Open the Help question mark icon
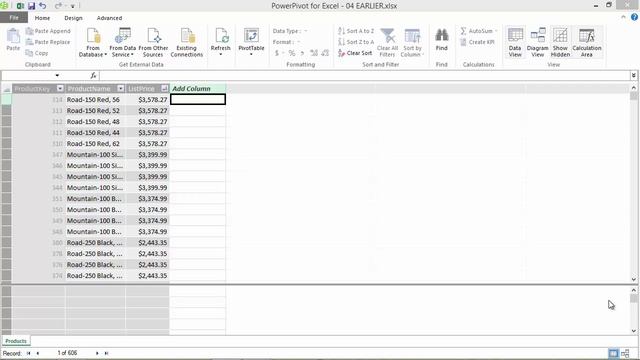The width and height of the screenshot is (640, 360). coord(634,17)
